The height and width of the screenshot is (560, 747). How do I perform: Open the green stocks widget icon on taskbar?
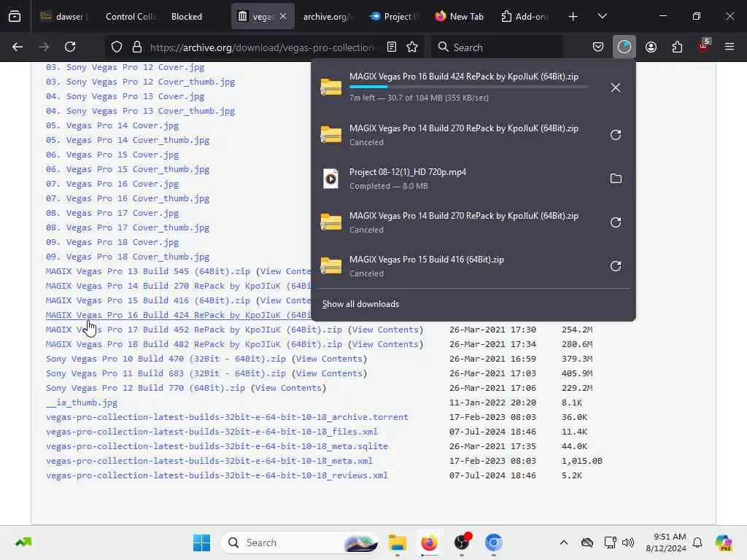click(23, 542)
